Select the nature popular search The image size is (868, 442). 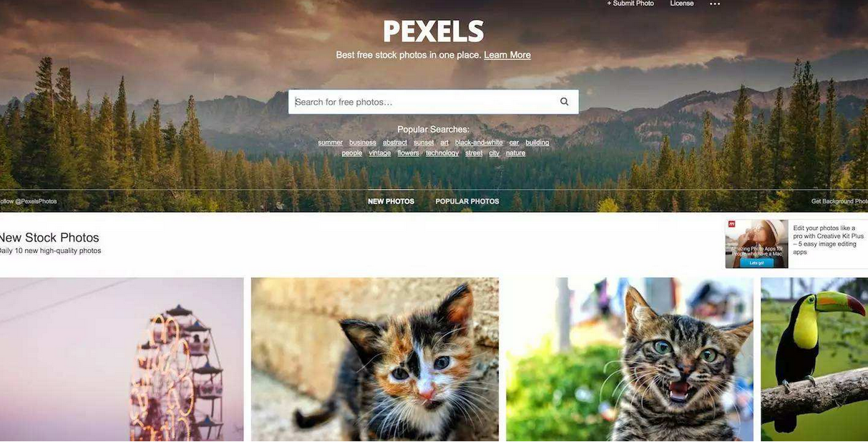click(x=515, y=153)
